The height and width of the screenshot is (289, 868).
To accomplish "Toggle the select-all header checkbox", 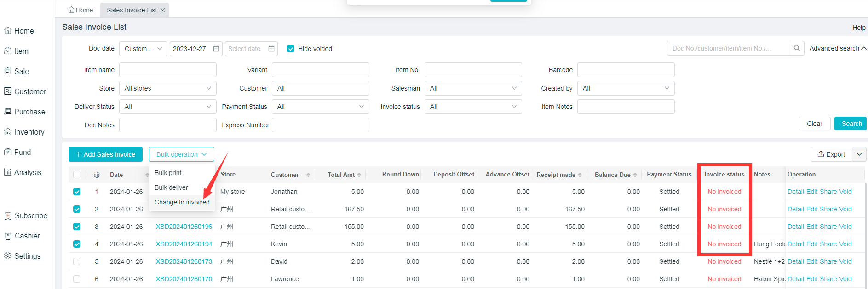I will click(77, 175).
